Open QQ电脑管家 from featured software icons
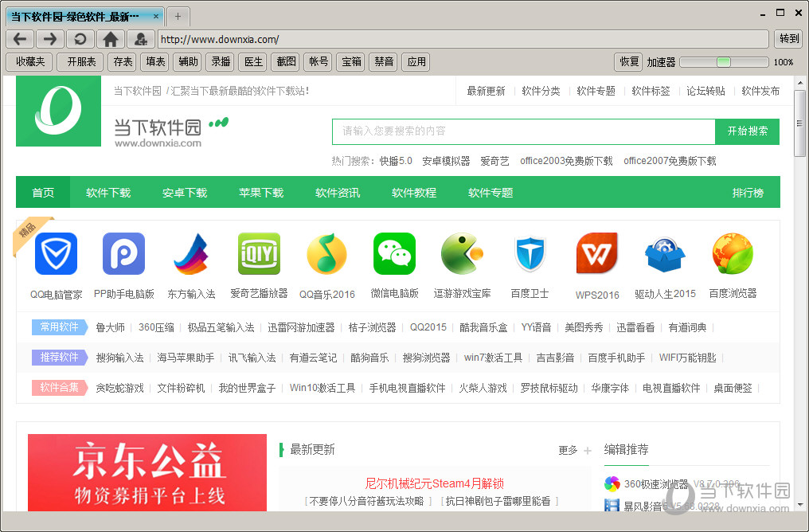Viewport: 809px width, 532px height. coord(55,253)
